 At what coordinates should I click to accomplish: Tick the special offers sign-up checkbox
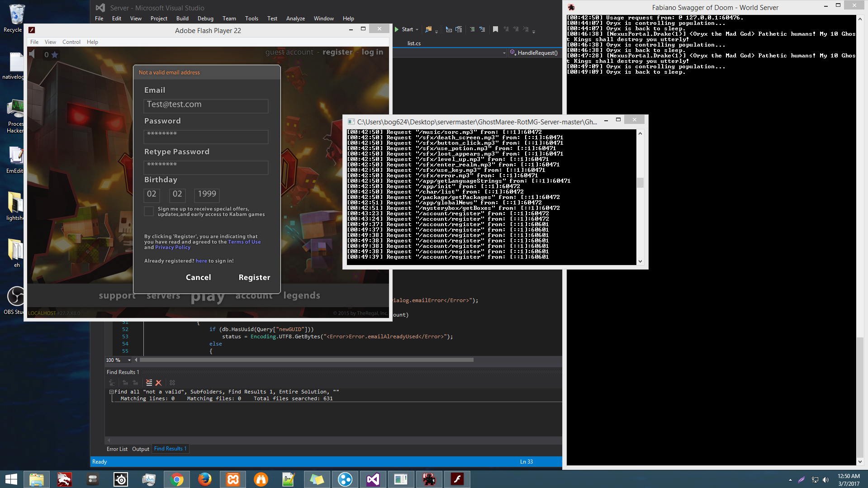coord(149,211)
